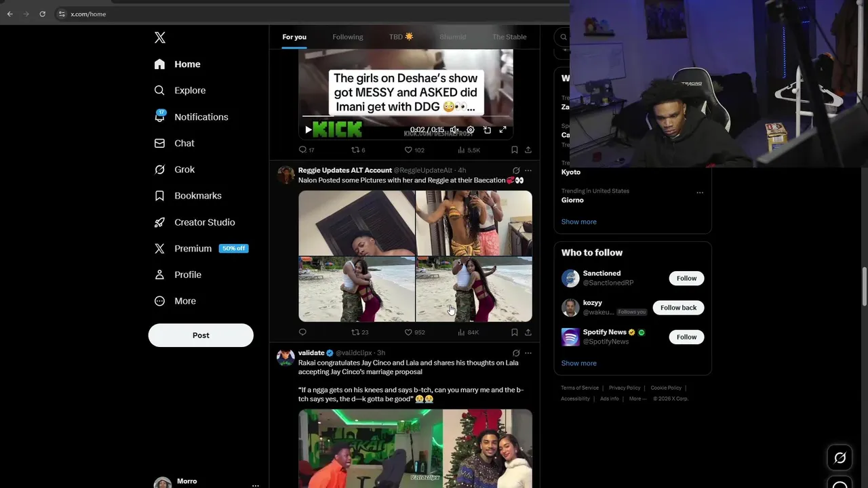Follow back kozyy
This screenshot has width=868, height=488.
[x=678, y=308]
